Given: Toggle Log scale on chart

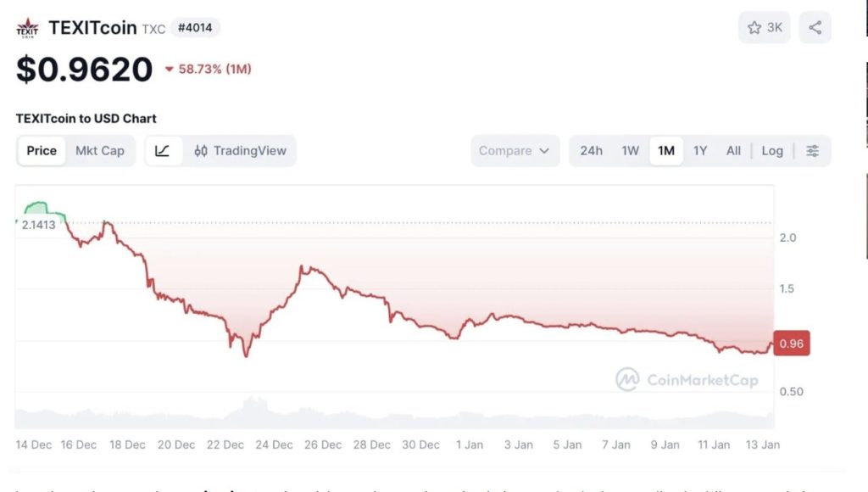Looking at the screenshot, I should tap(771, 151).
